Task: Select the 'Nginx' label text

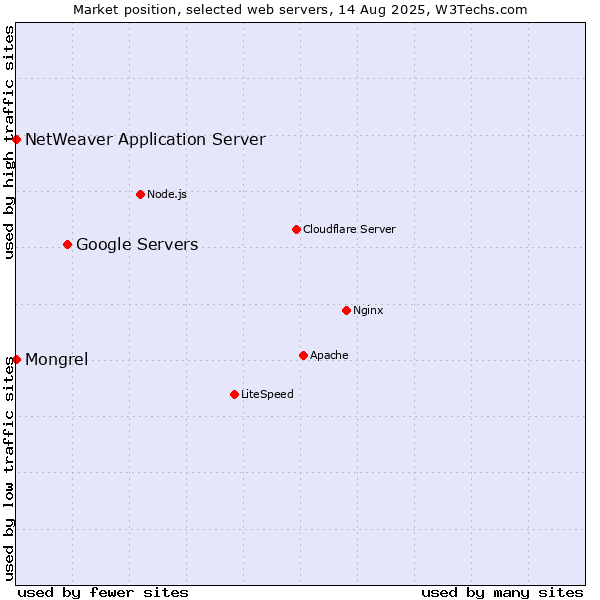Action: tap(368, 310)
